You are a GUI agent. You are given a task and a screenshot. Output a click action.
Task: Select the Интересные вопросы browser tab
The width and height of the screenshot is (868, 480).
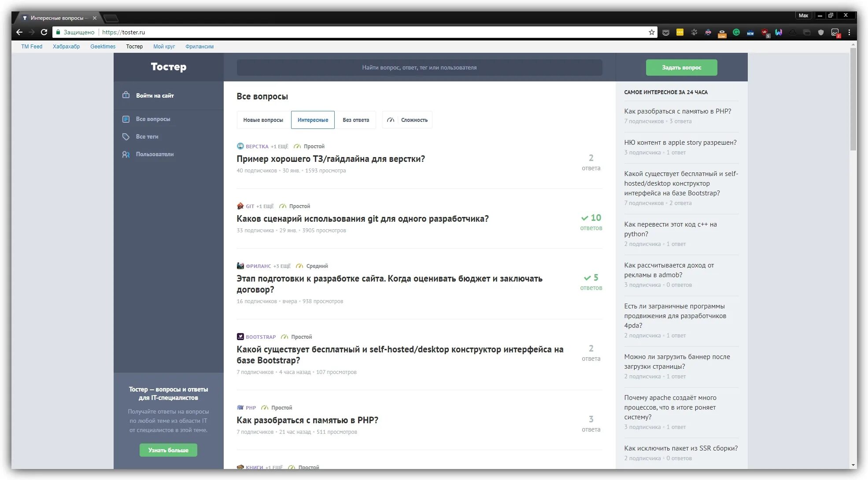59,18
